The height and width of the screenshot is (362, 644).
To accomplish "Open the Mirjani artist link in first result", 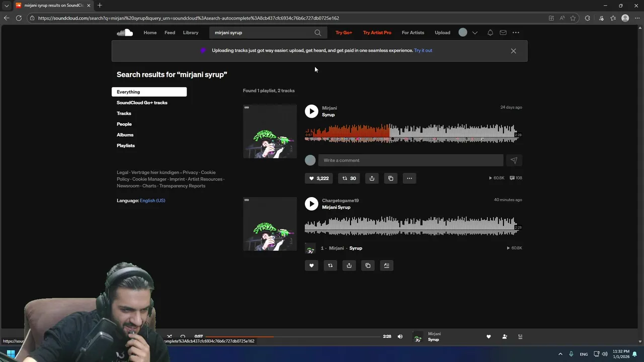I will 330,108.
